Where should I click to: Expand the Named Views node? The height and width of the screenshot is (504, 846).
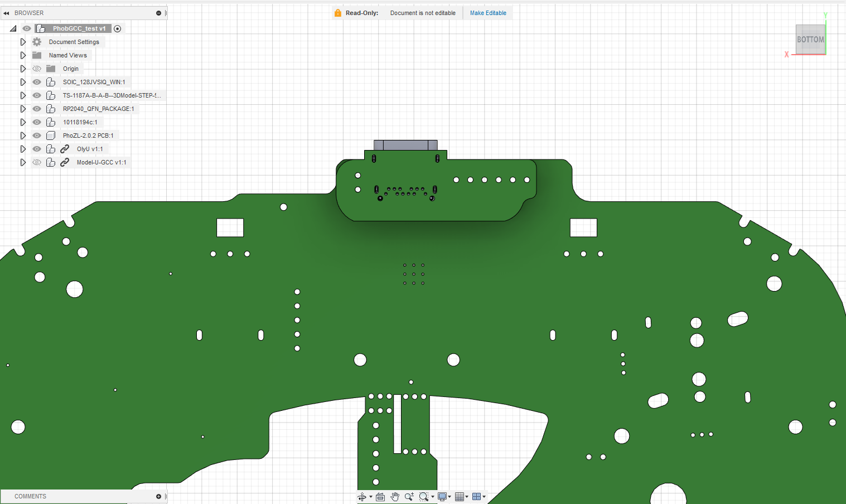[x=23, y=55]
